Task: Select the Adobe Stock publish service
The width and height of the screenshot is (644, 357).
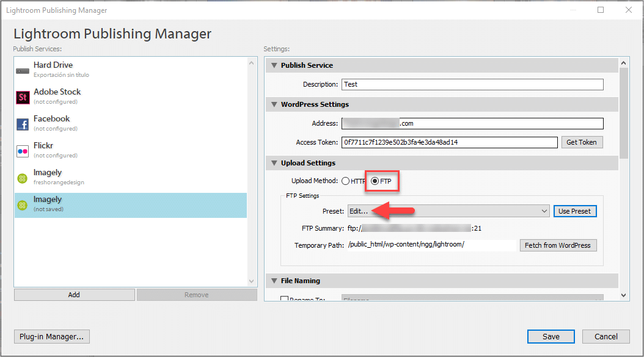Action: pos(131,96)
